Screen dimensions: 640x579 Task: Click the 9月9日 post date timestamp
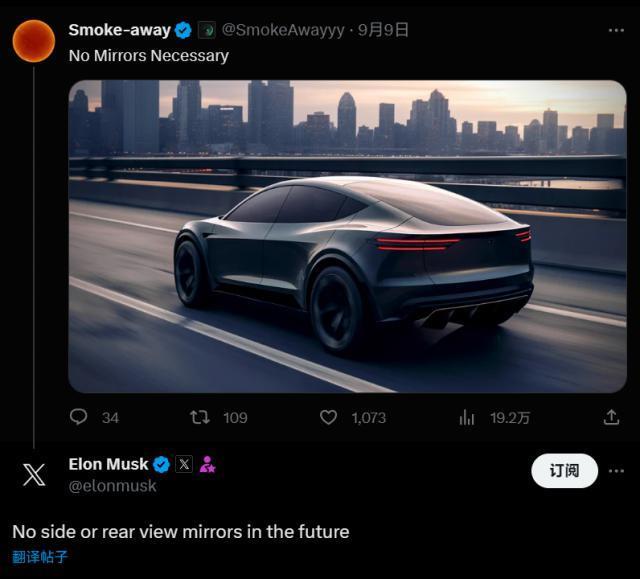tap(384, 30)
